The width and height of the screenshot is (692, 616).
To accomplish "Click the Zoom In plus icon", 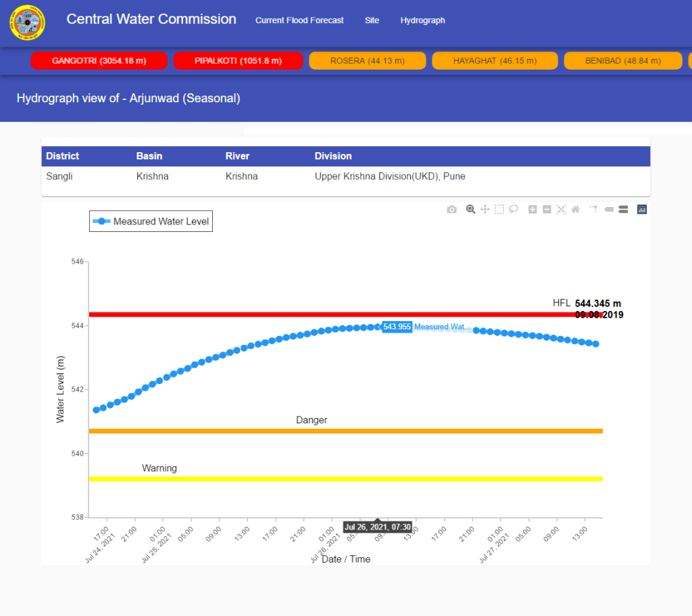I will [x=533, y=210].
